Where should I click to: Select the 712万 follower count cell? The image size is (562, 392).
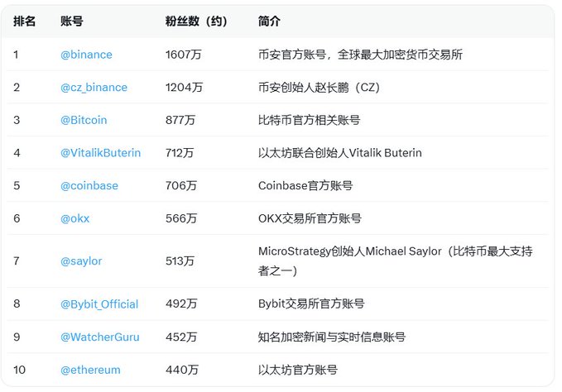pyautogui.click(x=180, y=153)
